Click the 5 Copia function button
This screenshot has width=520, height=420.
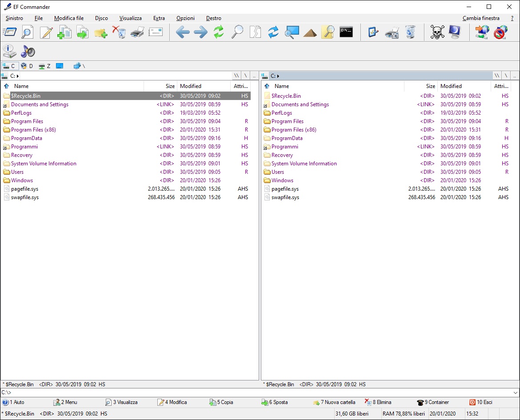click(x=221, y=402)
